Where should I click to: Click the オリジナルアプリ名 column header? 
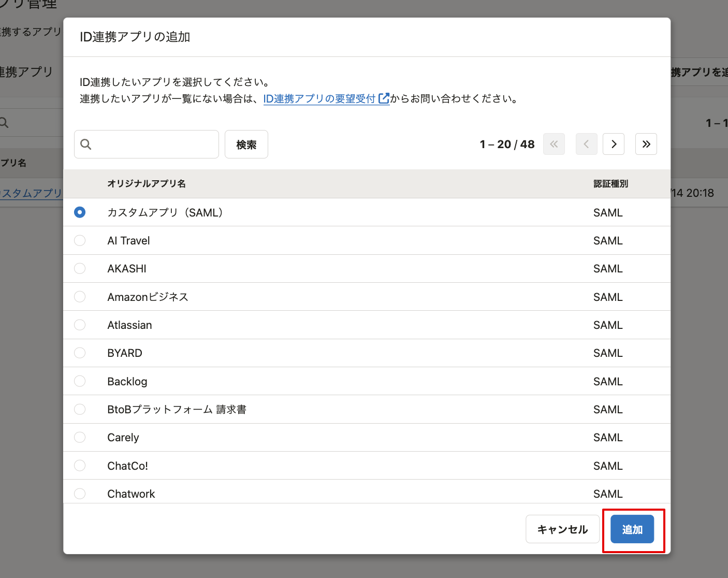coord(147,184)
